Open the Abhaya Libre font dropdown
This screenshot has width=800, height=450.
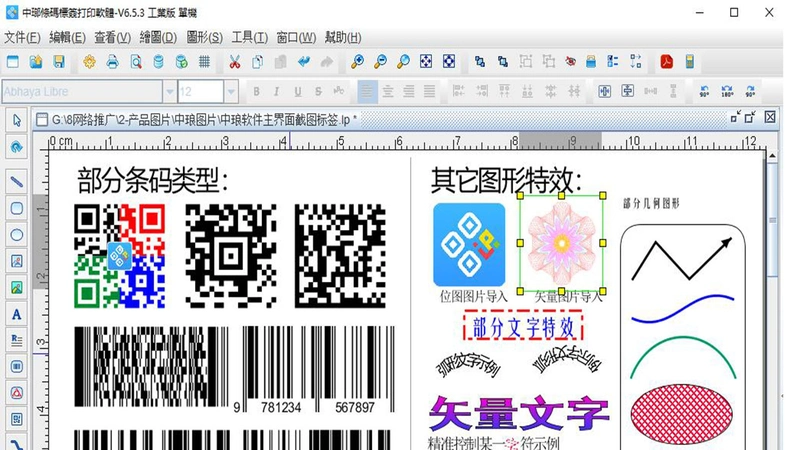point(89,92)
